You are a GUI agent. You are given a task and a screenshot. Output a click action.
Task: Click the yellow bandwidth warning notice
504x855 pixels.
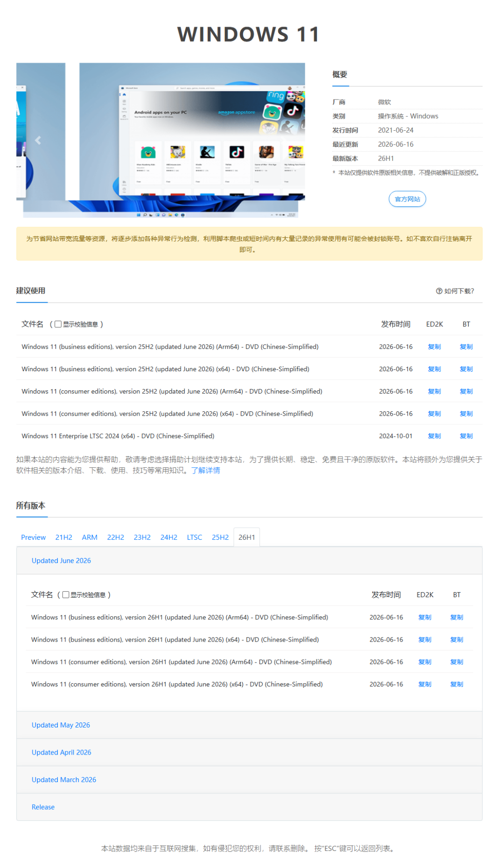pyautogui.click(x=249, y=244)
